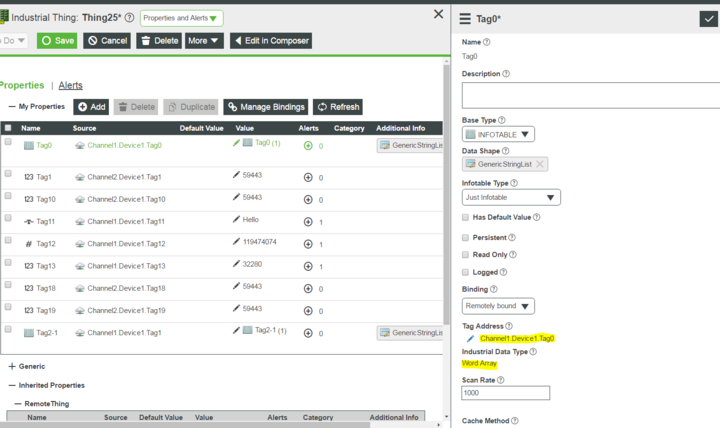Click the GenericStringList info in Tag2-1 row
This screenshot has width=720, height=428.
[x=410, y=332]
